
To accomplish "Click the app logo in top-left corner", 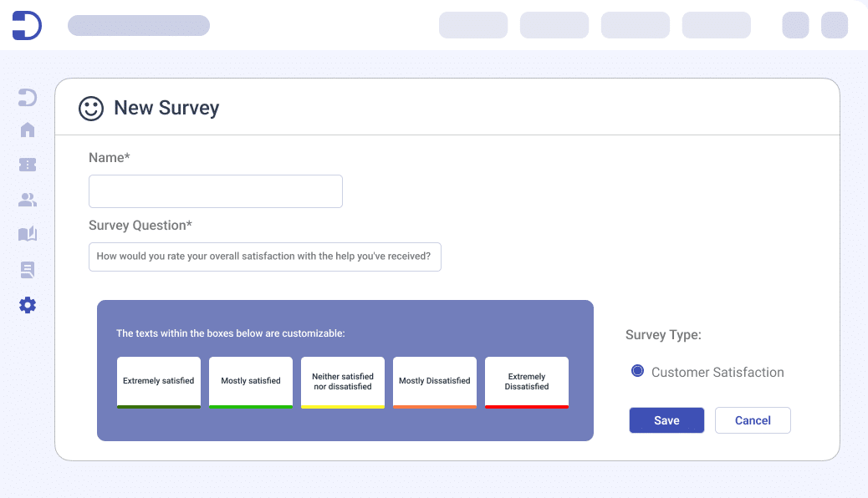I will [x=27, y=25].
